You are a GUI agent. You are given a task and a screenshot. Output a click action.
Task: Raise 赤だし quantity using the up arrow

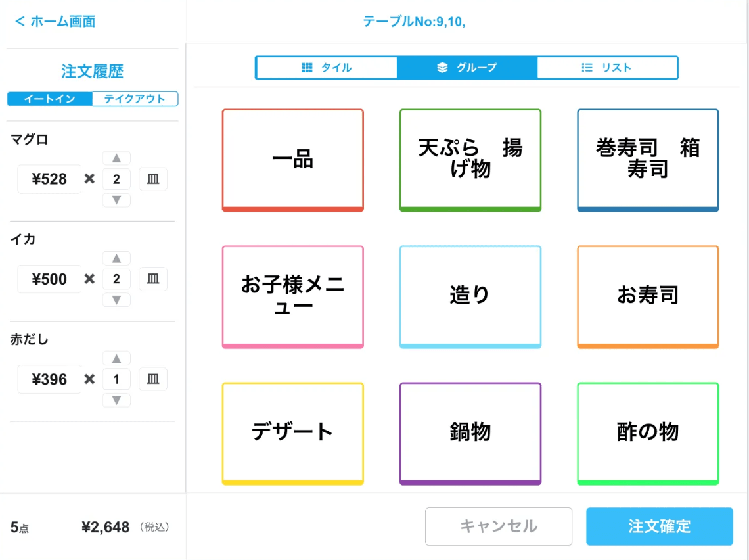(x=116, y=358)
